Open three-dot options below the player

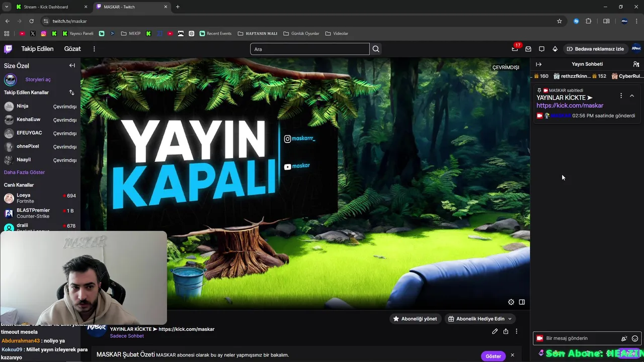(x=516, y=331)
